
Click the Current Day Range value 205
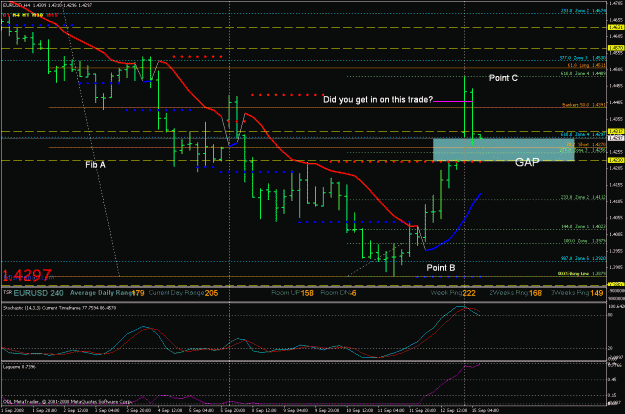tap(211, 293)
